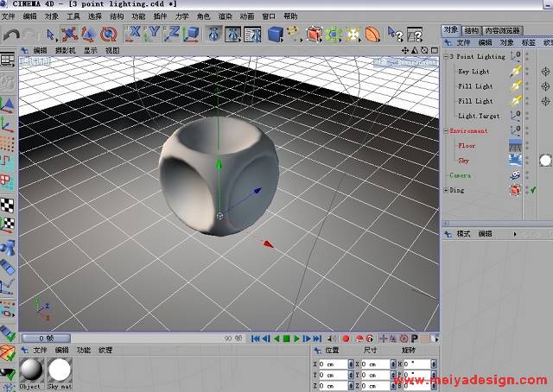Toggle Ding object's green checkmark
This screenshot has width=553, height=392.
click(533, 190)
